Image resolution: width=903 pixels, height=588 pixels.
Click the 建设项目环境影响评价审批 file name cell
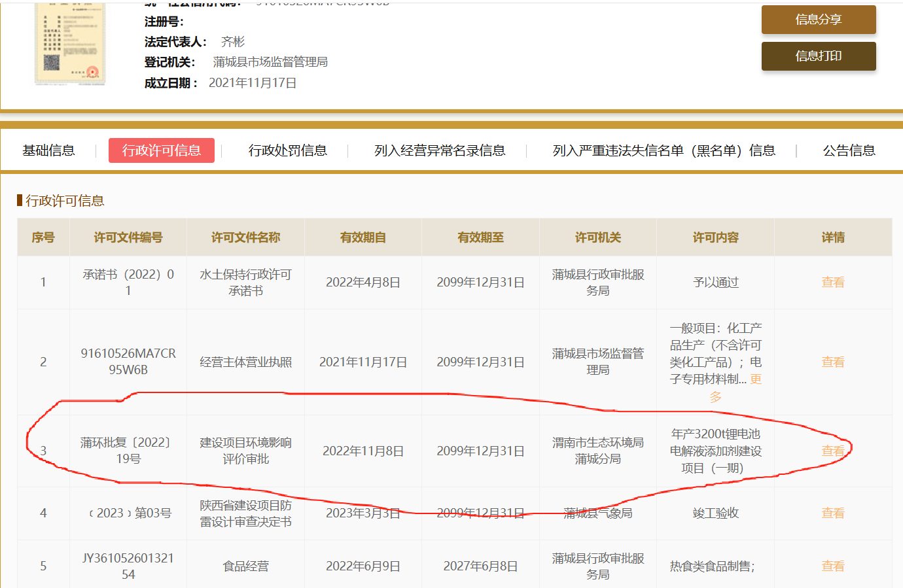point(245,451)
